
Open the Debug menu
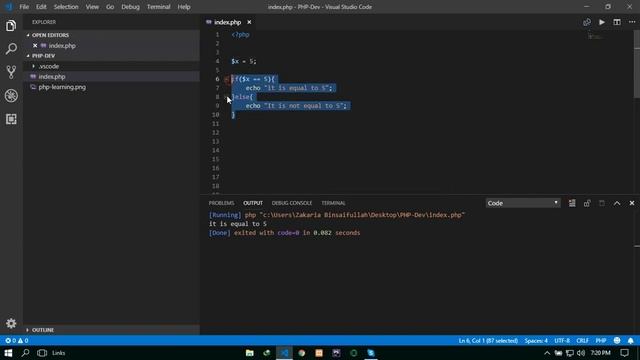[130, 7]
